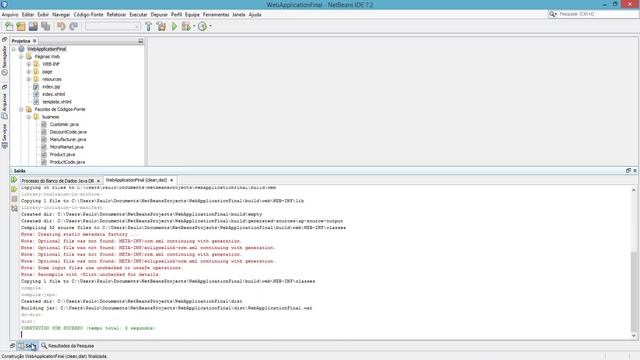Expand the WEB-INF folder
The width and height of the screenshot is (640, 360).
(x=29, y=64)
